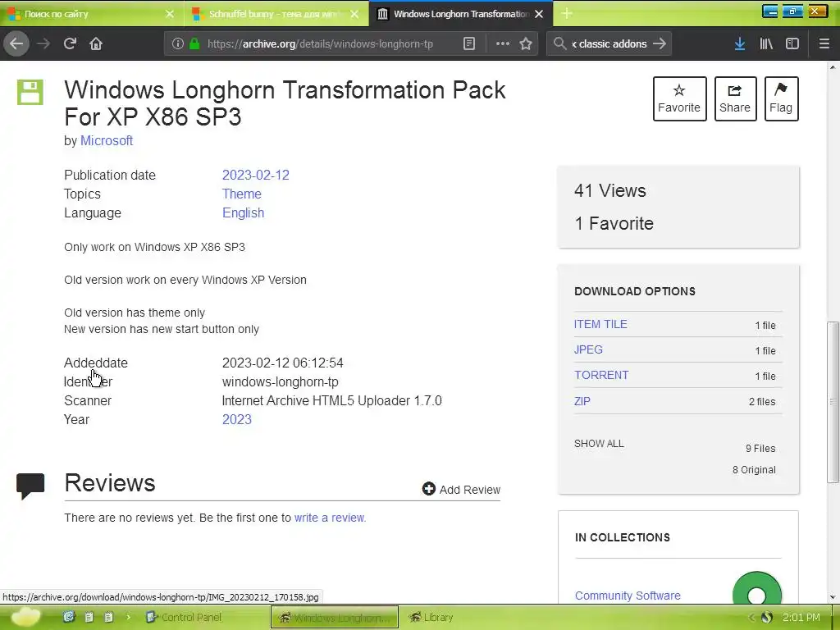The image size is (840, 630).
Task: Click the first quick launch icon
Action: pos(69,617)
